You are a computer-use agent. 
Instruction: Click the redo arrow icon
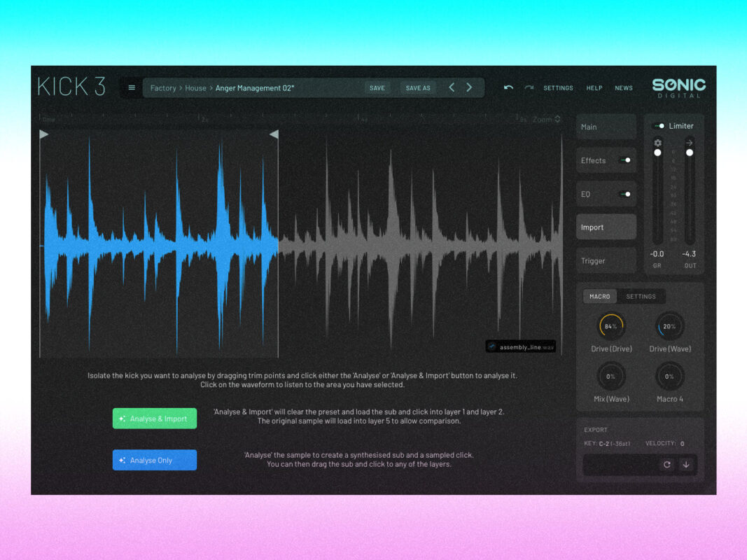(x=529, y=88)
